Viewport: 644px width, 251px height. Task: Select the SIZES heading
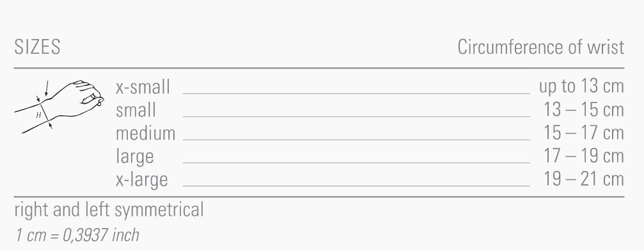point(37,47)
